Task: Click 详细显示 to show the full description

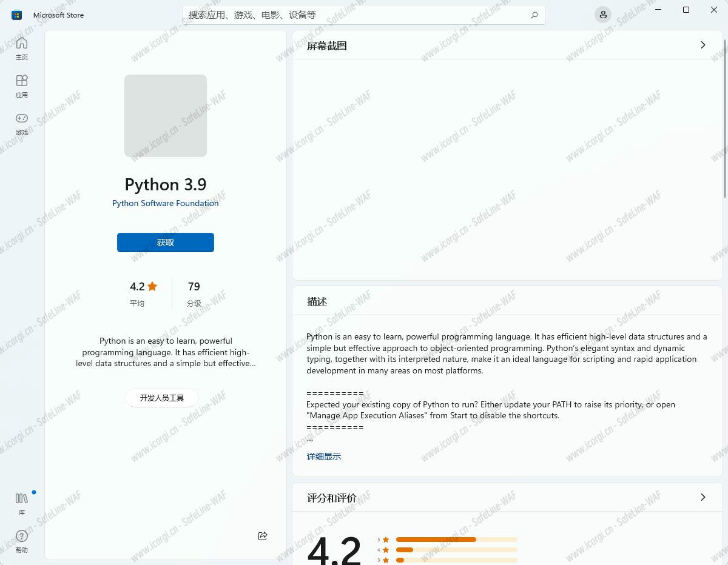Action: coord(324,456)
